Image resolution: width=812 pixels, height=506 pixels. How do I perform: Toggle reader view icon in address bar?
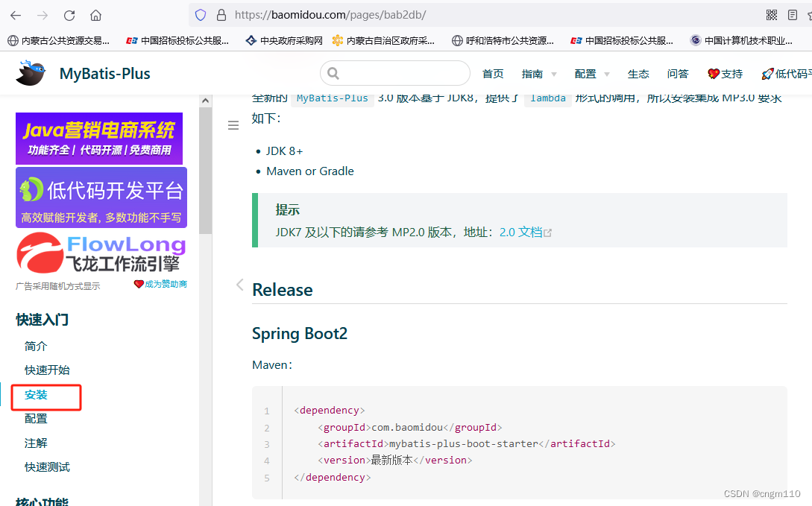click(793, 15)
